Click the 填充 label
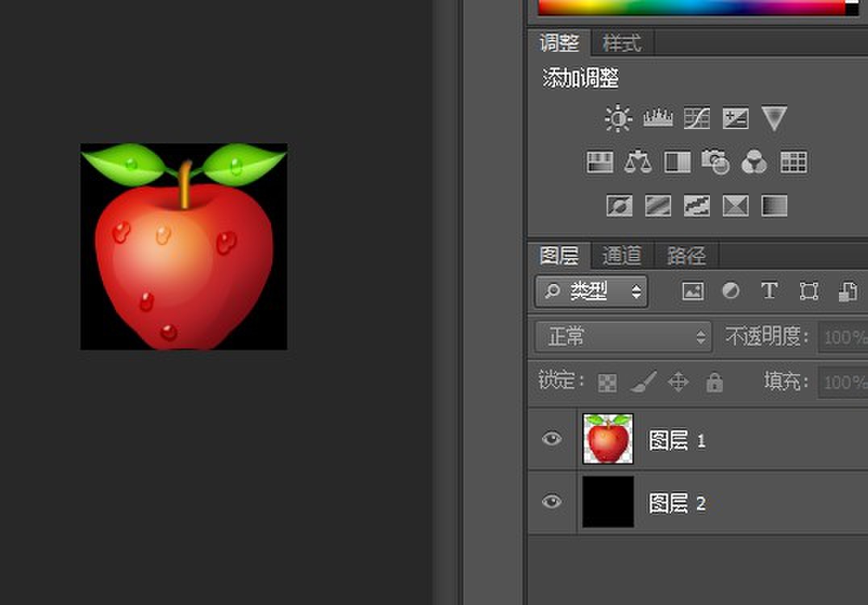Screen dimensions: 868x605 (x=786, y=381)
